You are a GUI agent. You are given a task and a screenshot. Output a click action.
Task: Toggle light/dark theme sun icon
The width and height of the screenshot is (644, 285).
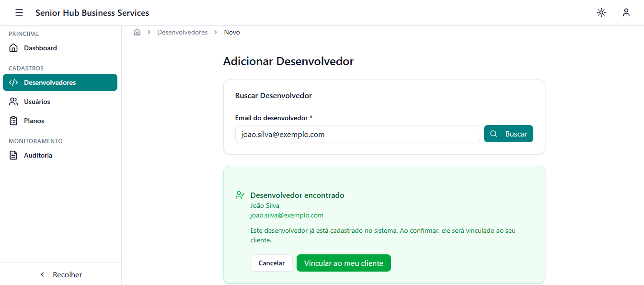click(601, 12)
